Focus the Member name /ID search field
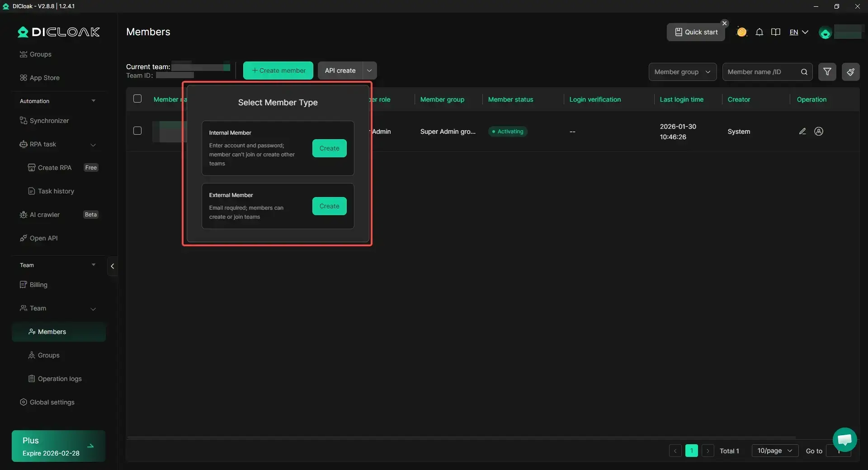This screenshot has width=868, height=470. 762,72
